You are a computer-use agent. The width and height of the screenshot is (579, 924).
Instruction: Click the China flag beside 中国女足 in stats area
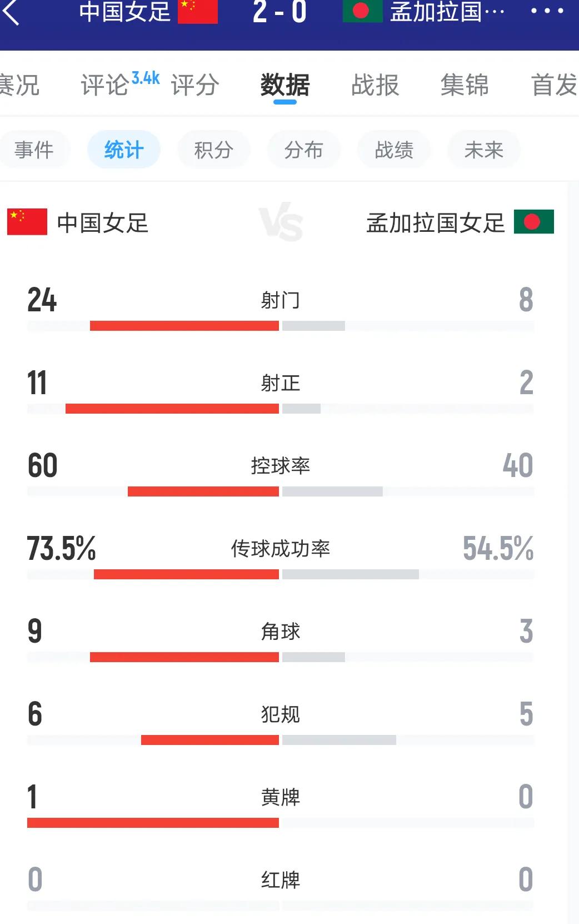(x=26, y=222)
